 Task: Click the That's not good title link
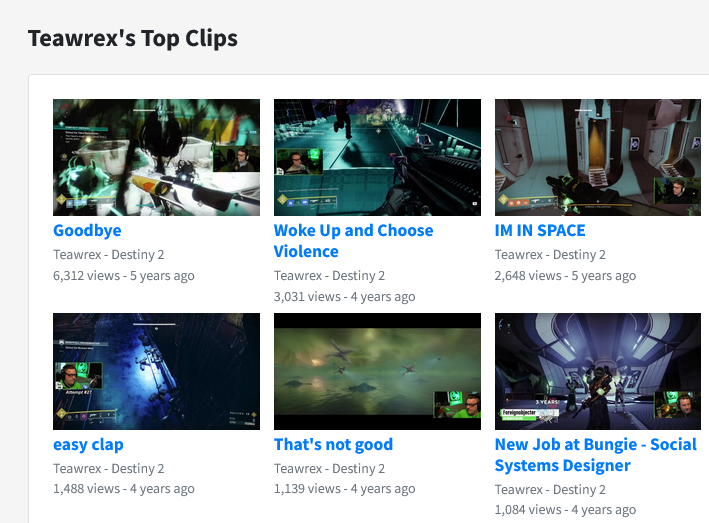point(333,444)
